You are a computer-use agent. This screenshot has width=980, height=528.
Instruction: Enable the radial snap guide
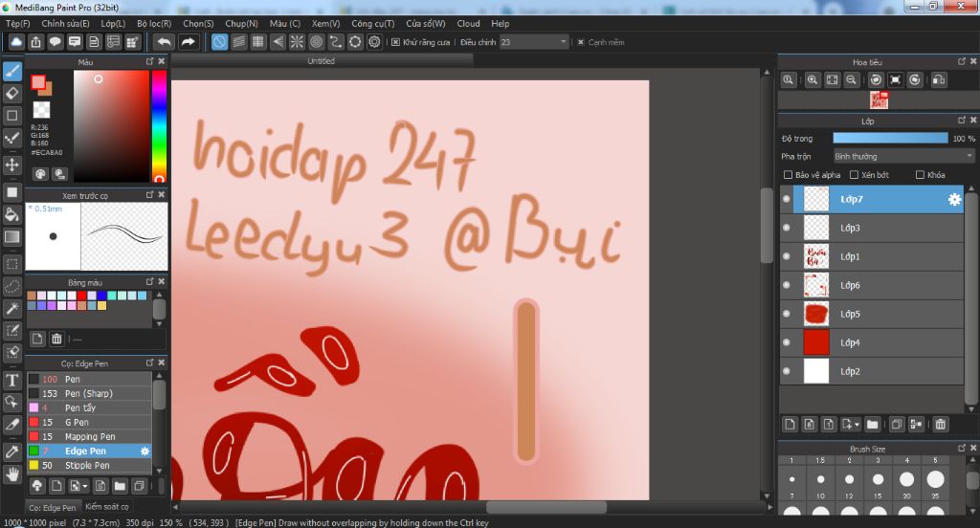point(297,42)
